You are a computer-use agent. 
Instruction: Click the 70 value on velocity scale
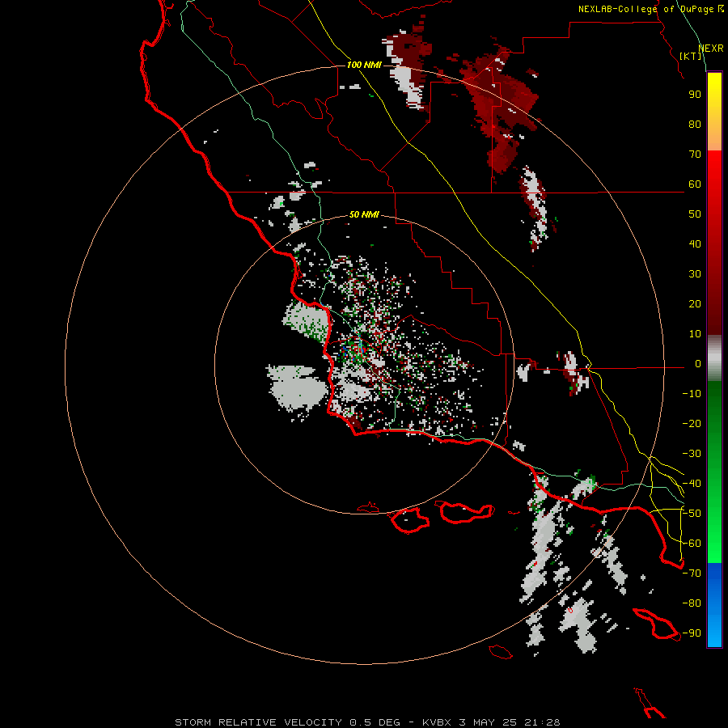pyautogui.click(x=695, y=154)
